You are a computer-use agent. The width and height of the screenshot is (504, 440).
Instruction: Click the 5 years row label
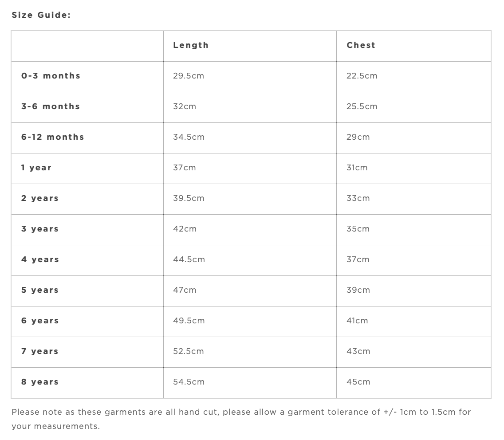coord(40,290)
